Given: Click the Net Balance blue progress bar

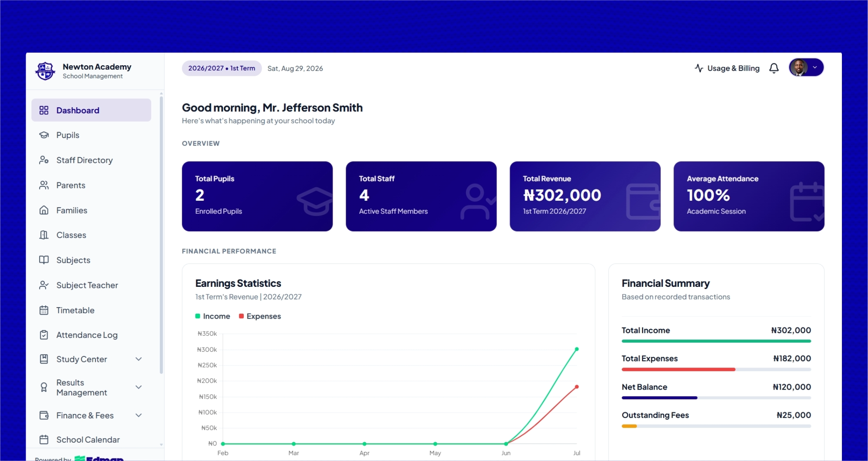Looking at the screenshot, I should click(x=659, y=398).
